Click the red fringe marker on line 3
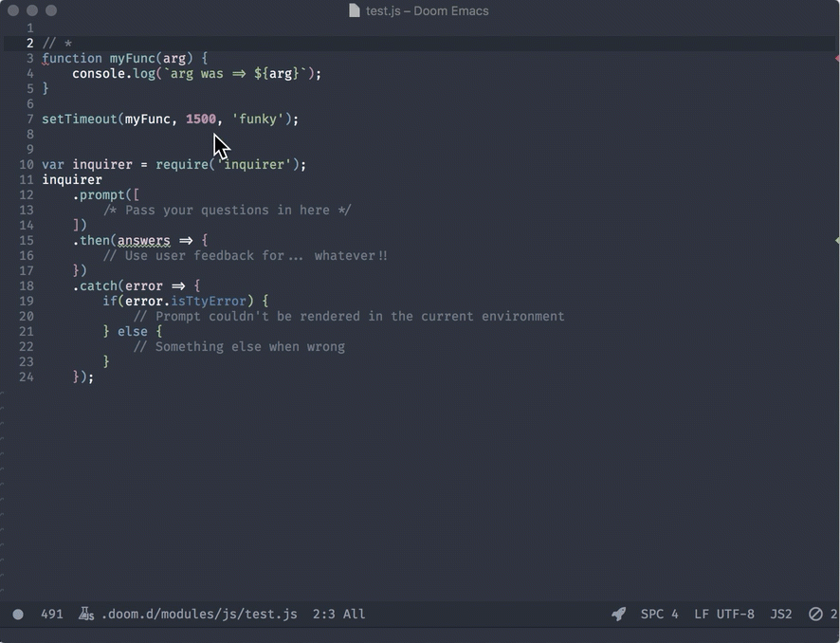The image size is (840, 643). coord(837,58)
